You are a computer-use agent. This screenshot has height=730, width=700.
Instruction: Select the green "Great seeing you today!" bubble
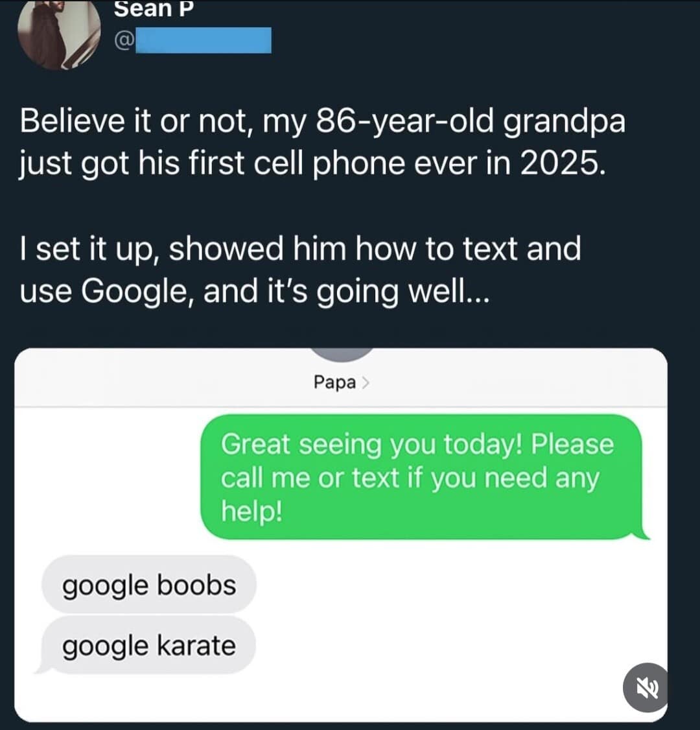(x=420, y=477)
